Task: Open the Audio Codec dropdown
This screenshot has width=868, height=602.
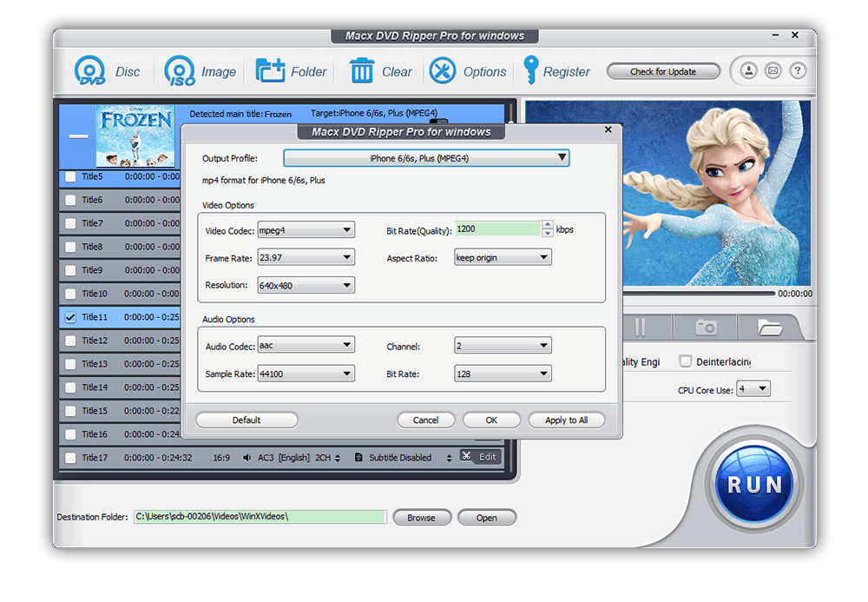Action: coord(306,345)
